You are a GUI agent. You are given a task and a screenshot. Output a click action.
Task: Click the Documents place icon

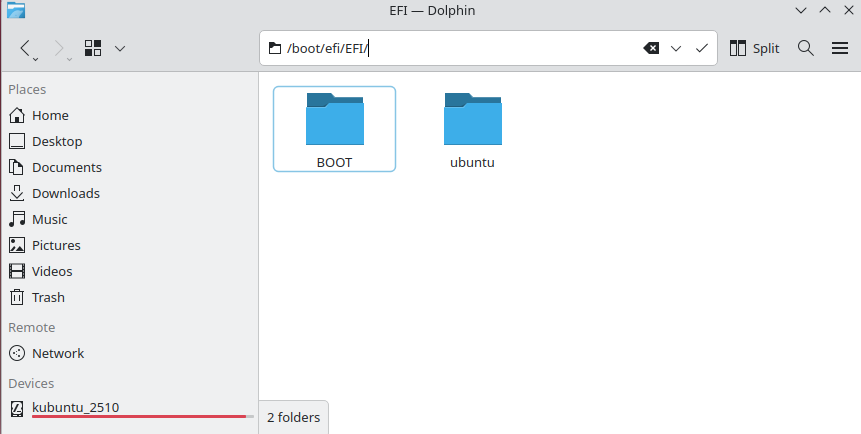(x=17, y=168)
